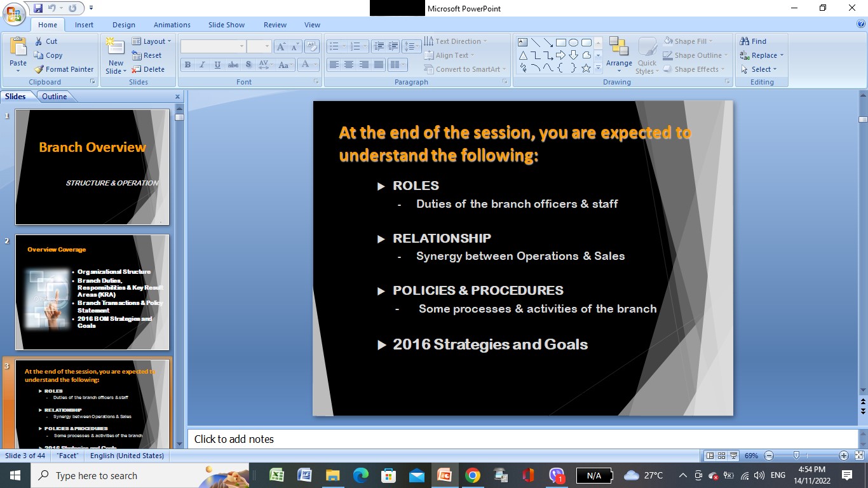Clear all text formatting
The height and width of the screenshot is (488, 868).
(x=311, y=46)
